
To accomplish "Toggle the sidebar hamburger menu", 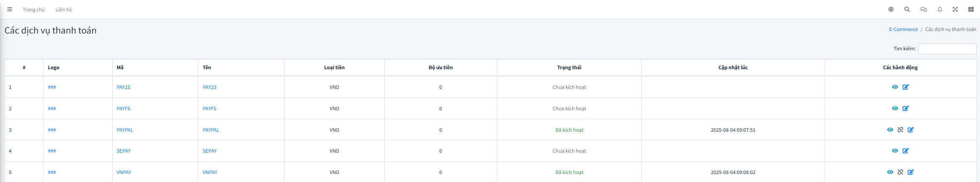I will pos(10,9).
